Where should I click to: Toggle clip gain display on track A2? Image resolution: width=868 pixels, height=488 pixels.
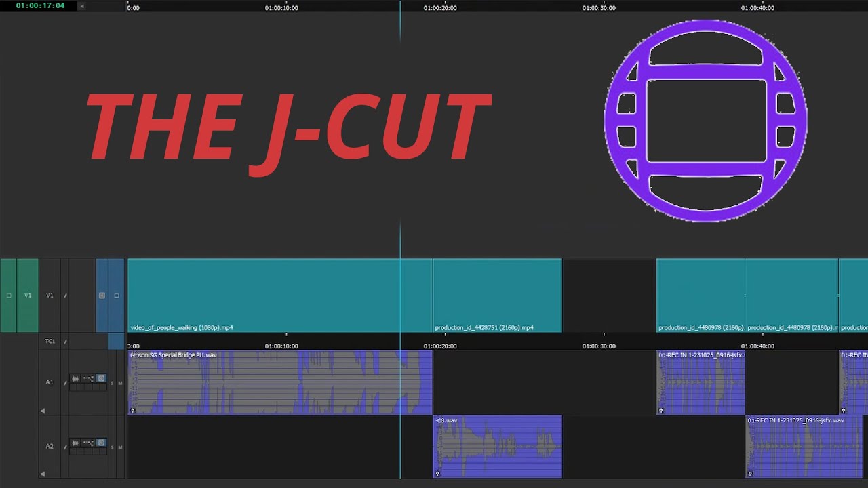(88, 443)
